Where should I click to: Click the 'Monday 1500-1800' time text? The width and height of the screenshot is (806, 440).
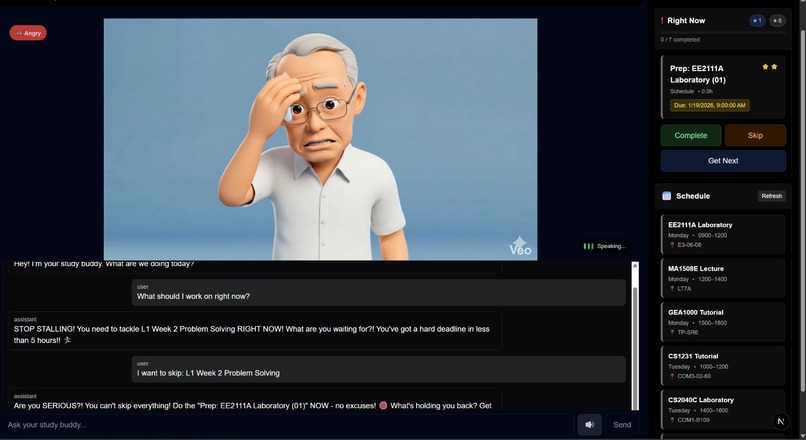pos(698,323)
